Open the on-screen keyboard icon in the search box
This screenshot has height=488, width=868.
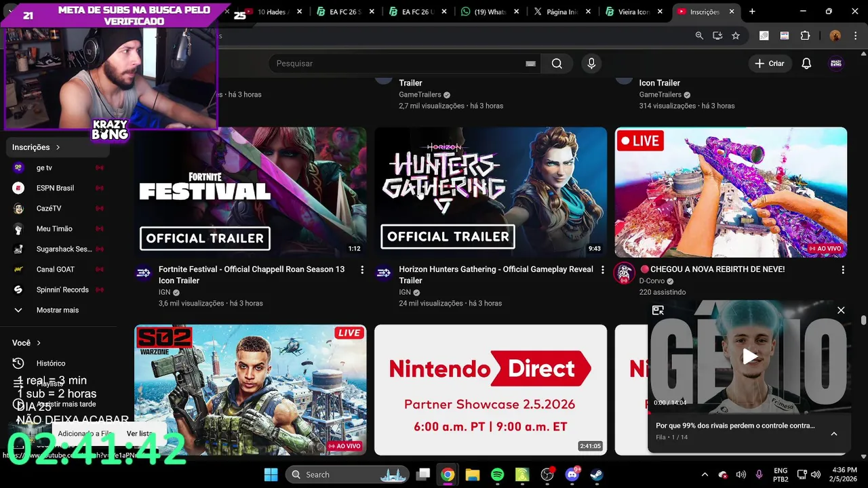[x=530, y=64]
